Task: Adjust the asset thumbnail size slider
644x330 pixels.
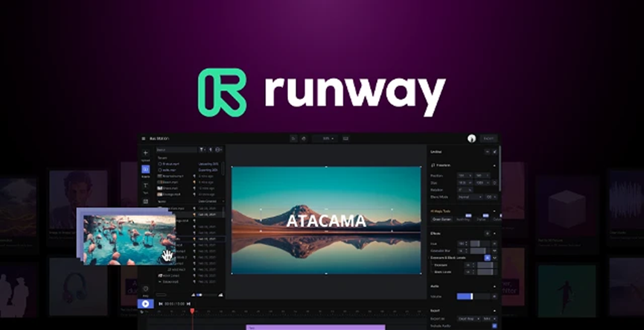Action: click(x=207, y=295)
